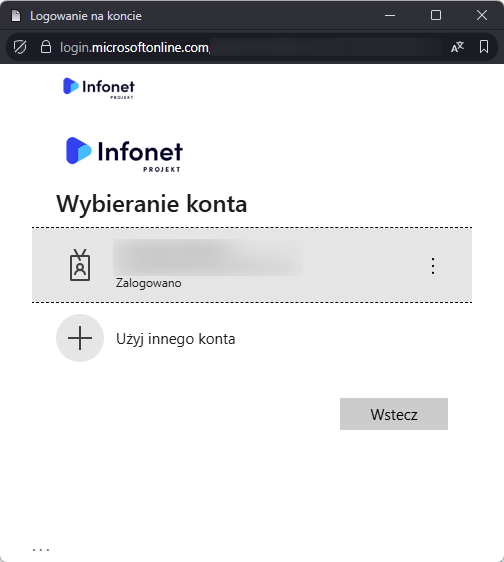Click the tracking protection shield icon

click(20, 47)
